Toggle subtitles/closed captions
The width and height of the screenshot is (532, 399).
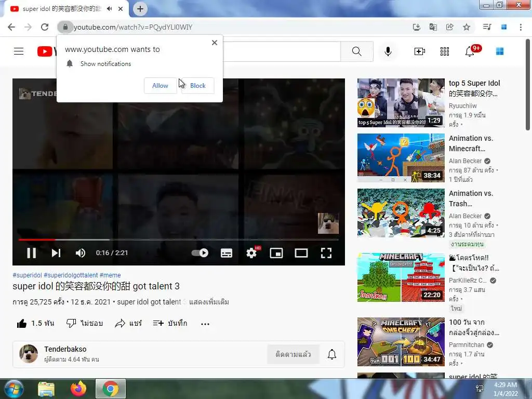coord(227,253)
